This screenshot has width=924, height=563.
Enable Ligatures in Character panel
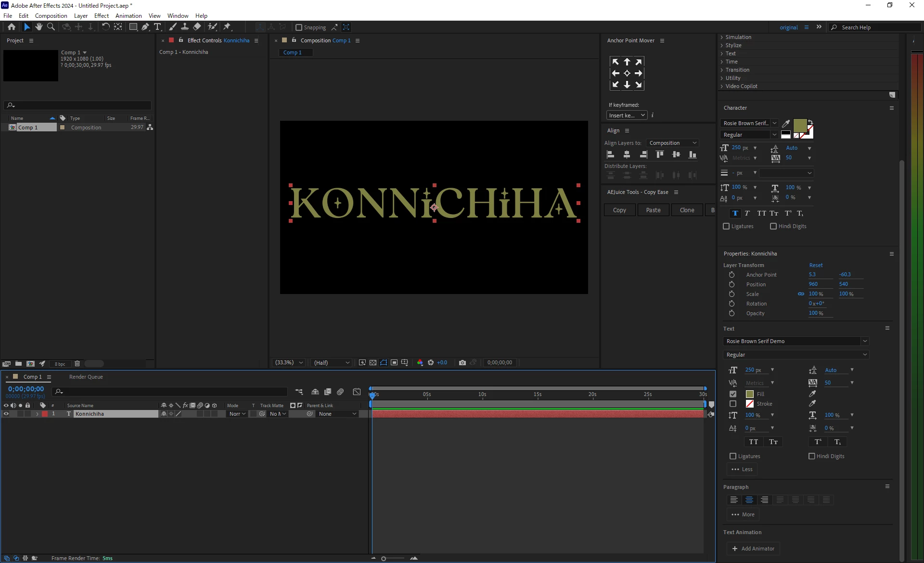click(x=727, y=226)
